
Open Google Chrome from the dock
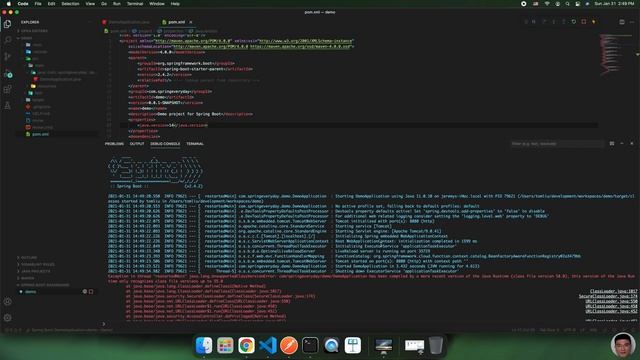coord(246,345)
